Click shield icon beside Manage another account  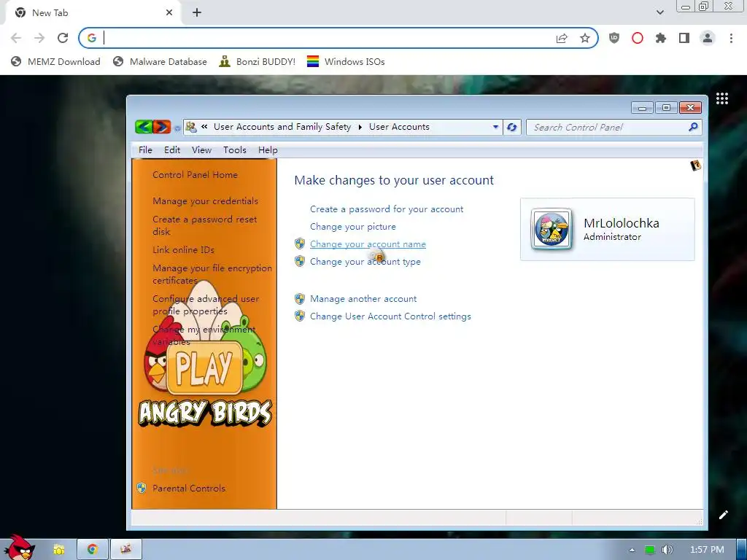[300, 298]
